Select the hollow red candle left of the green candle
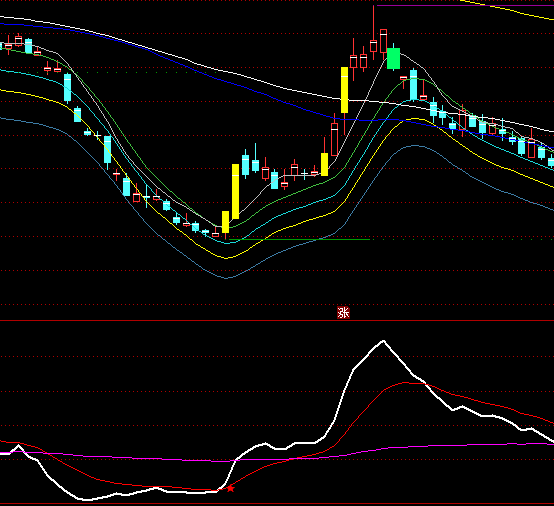The height and width of the screenshot is (506, 554). pos(383,41)
